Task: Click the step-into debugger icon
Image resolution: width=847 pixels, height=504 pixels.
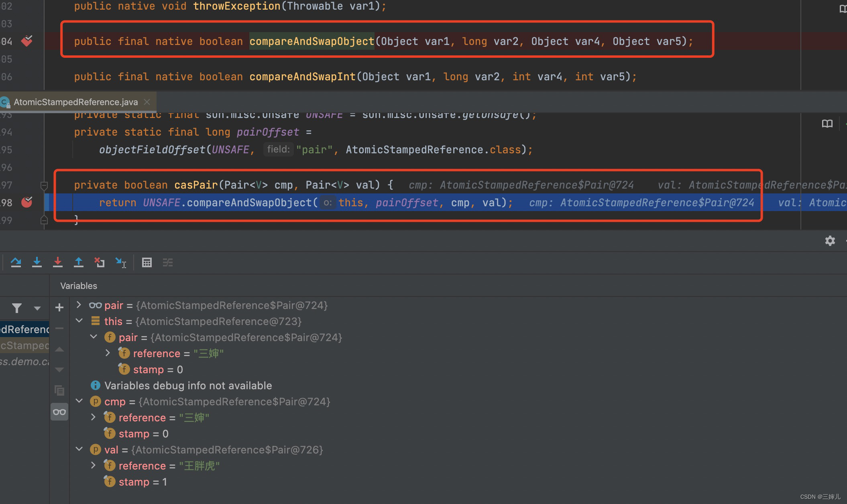Action: (38, 263)
